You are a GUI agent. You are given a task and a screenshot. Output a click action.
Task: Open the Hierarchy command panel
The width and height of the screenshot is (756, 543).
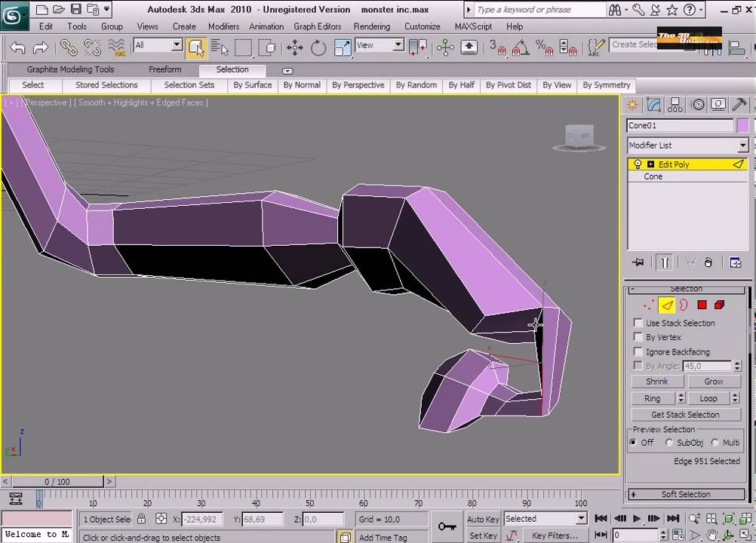point(675,105)
